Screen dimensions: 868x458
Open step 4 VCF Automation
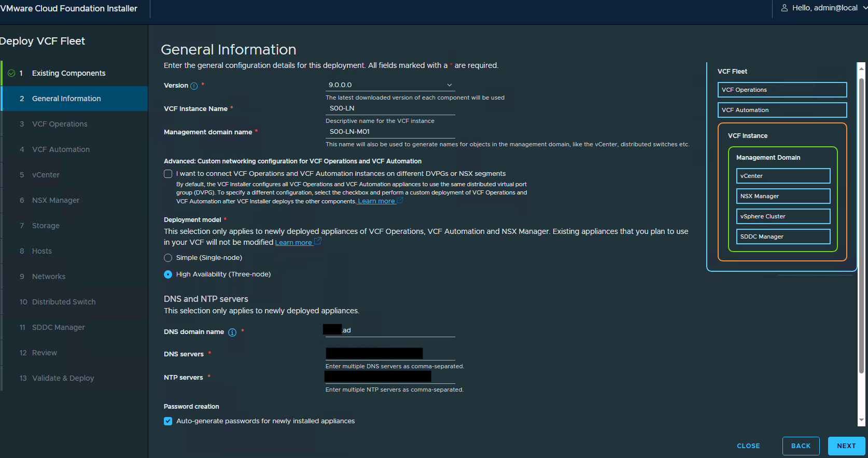[x=74, y=149]
